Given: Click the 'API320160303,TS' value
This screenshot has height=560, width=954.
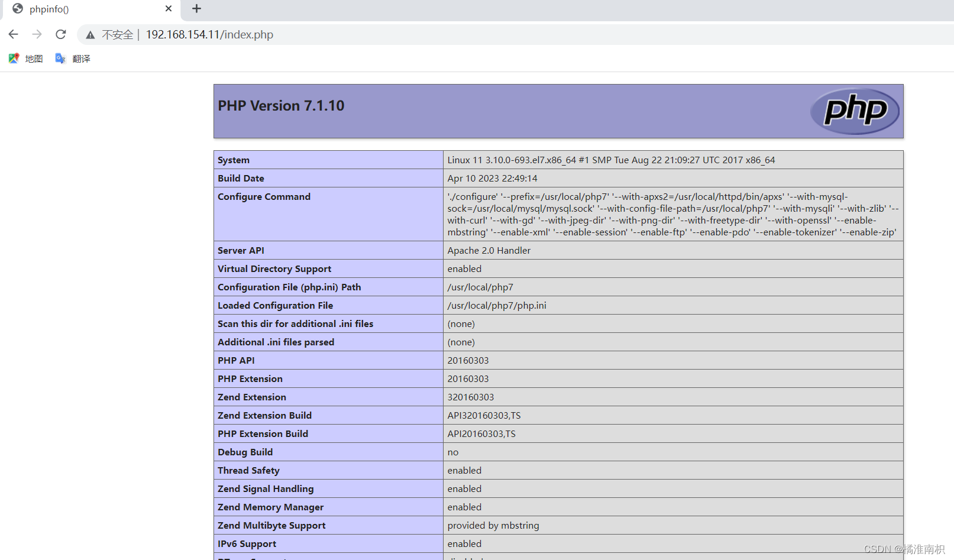Looking at the screenshot, I should tap(484, 416).
